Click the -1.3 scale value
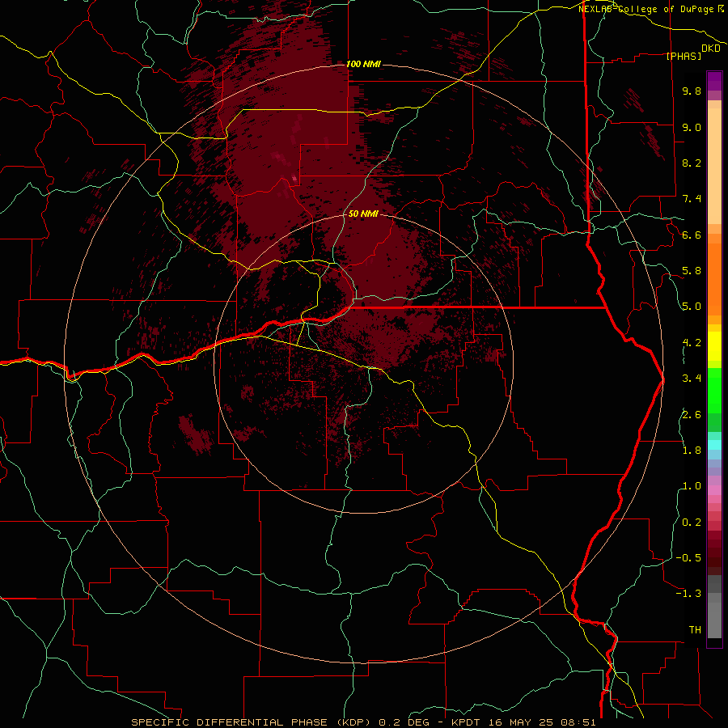Screen dimensions: 728x728 tap(688, 594)
